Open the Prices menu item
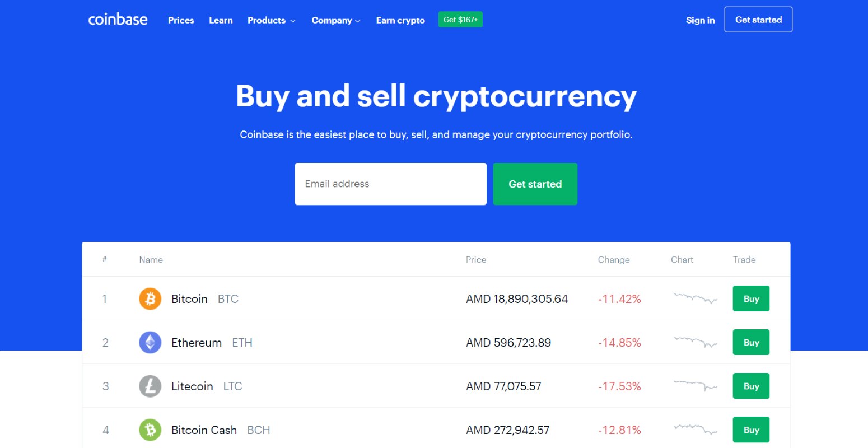This screenshot has width=868, height=448. pyautogui.click(x=180, y=20)
